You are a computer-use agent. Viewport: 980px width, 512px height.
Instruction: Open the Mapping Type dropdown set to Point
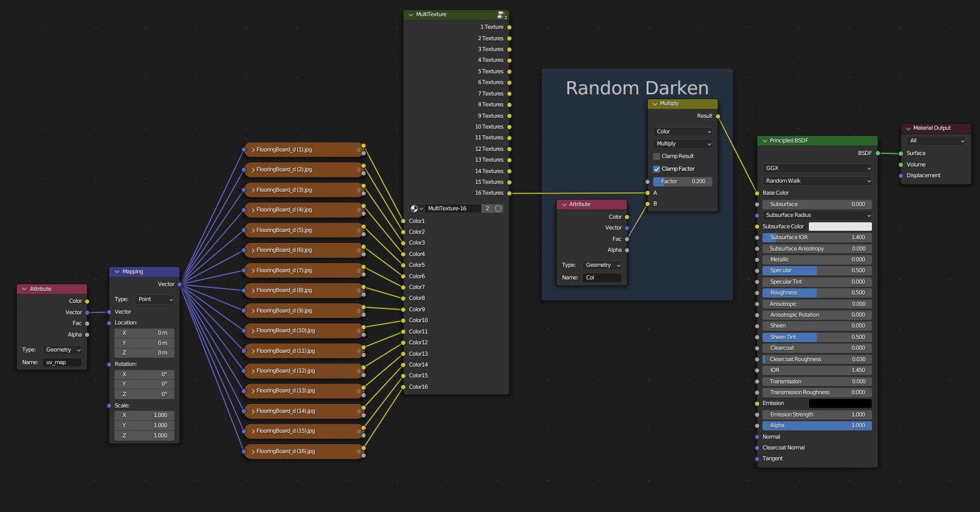click(155, 299)
